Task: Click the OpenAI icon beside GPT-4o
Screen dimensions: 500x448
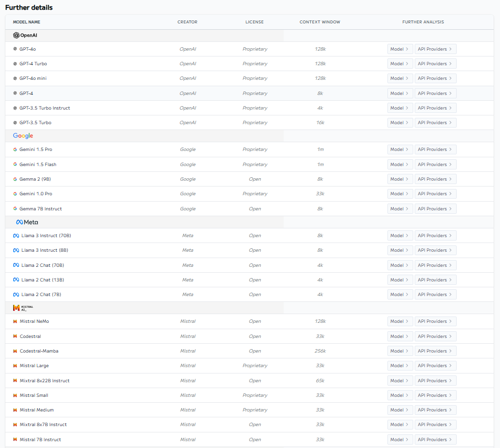Action: click(x=15, y=49)
